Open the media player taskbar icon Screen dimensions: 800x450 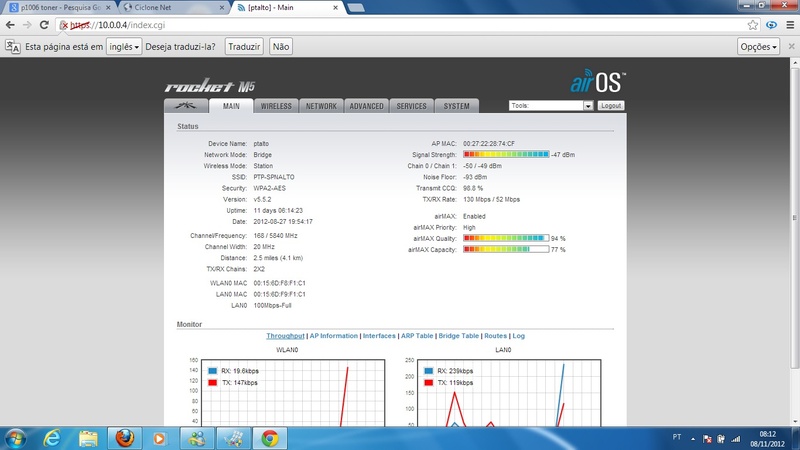pos(159,438)
